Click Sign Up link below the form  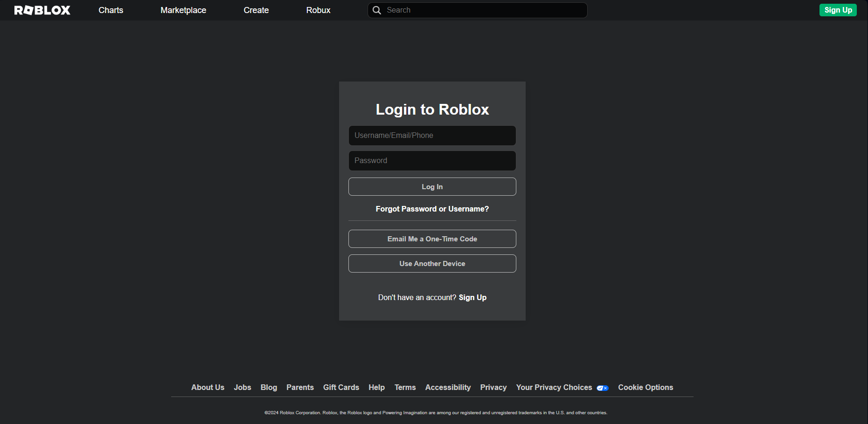pos(472,298)
